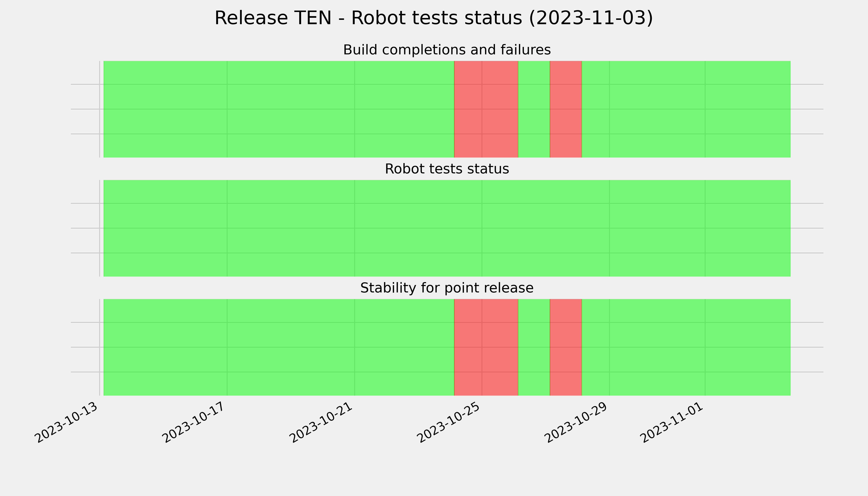Screen dimensions: 868x496
Task: Click the narrow red band in Stability chart
Action: [565, 347]
